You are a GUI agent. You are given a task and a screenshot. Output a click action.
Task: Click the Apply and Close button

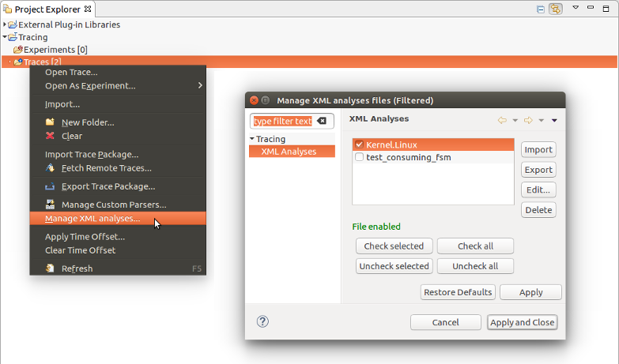click(522, 322)
